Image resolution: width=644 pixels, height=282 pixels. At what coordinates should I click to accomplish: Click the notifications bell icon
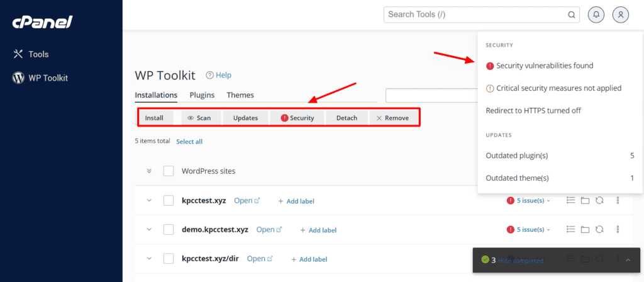[596, 14]
